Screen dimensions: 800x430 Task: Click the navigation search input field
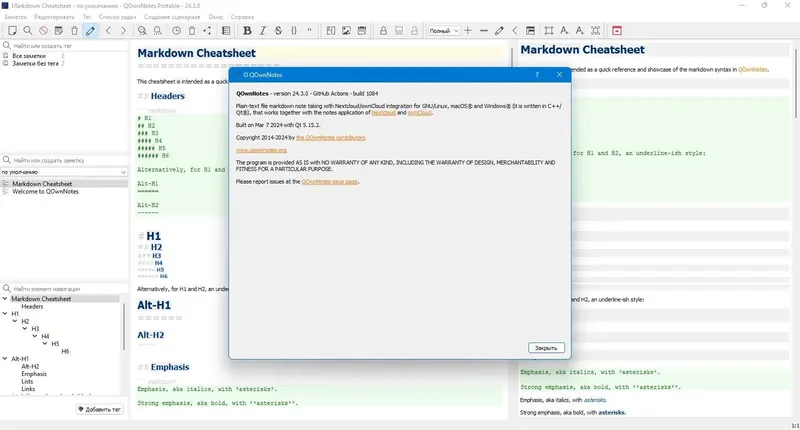point(66,289)
